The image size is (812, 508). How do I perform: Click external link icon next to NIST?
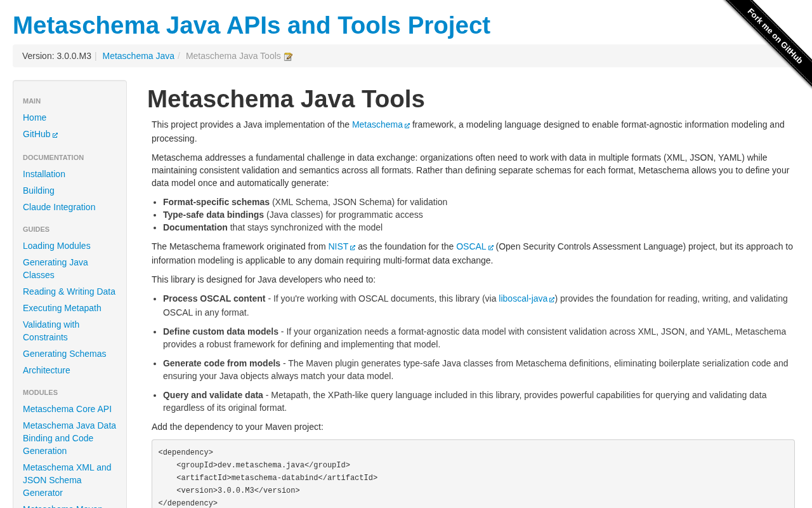[353, 248]
